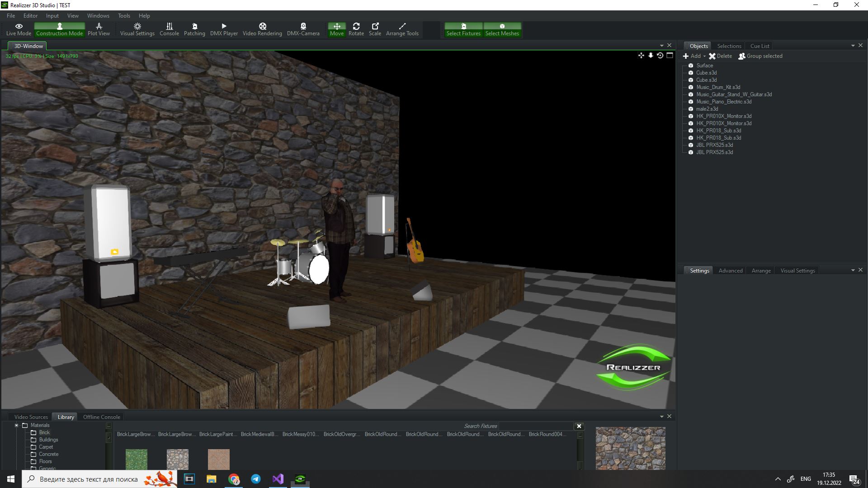Click Group selected button
The image size is (868, 488).
[760, 56]
